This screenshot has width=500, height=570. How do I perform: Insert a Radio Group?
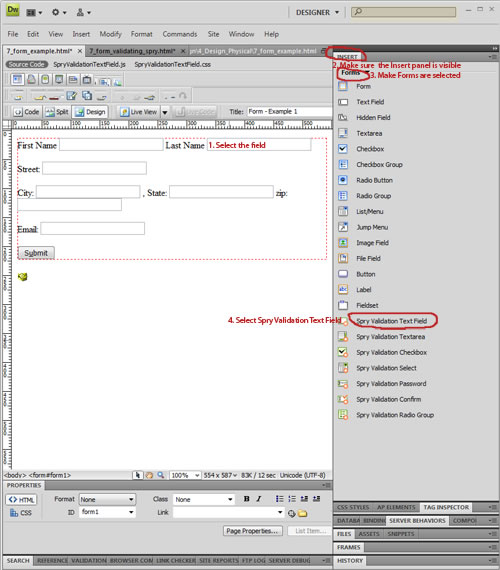click(x=364, y=196)
